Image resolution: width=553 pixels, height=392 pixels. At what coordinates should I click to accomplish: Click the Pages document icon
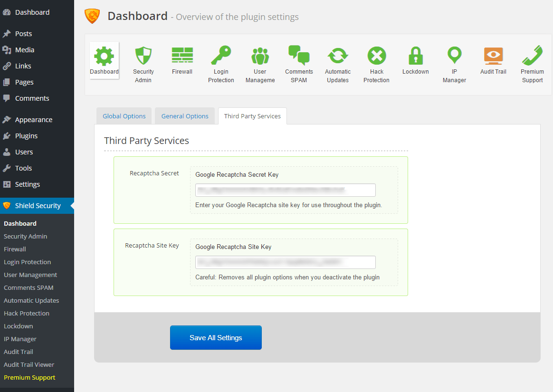[x=7, y=82]
